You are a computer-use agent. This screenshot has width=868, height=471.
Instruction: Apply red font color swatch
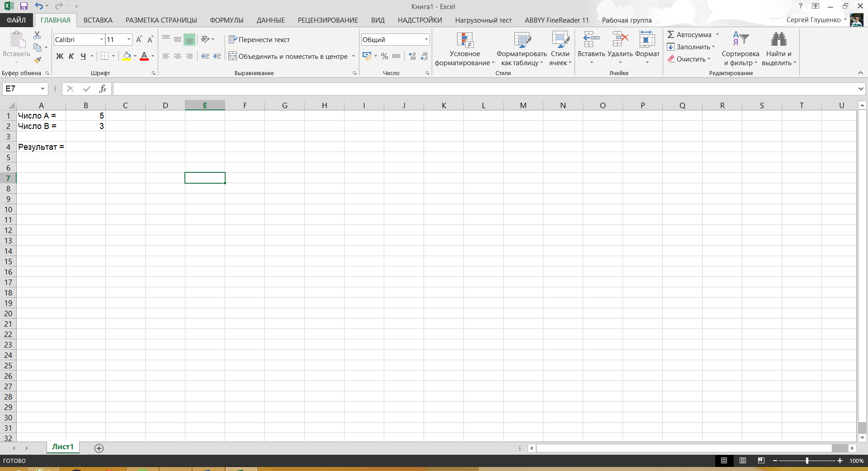(x=144, y=56)
